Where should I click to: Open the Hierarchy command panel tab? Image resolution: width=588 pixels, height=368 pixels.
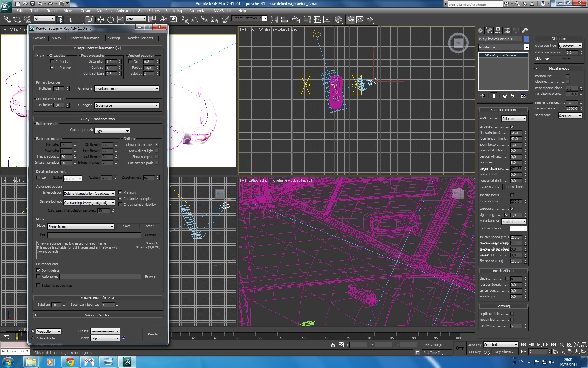[x=498, y=30]
